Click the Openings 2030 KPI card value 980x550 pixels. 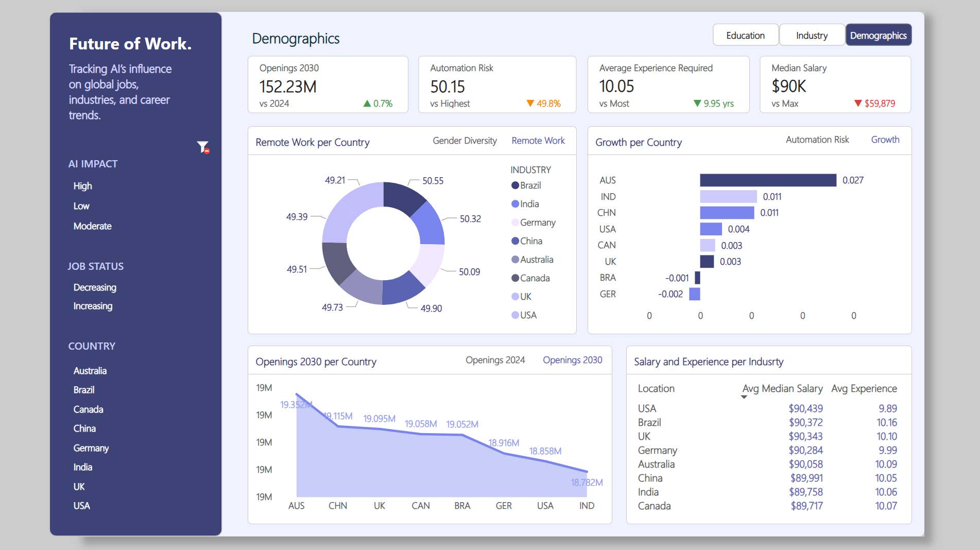[287, 87]
